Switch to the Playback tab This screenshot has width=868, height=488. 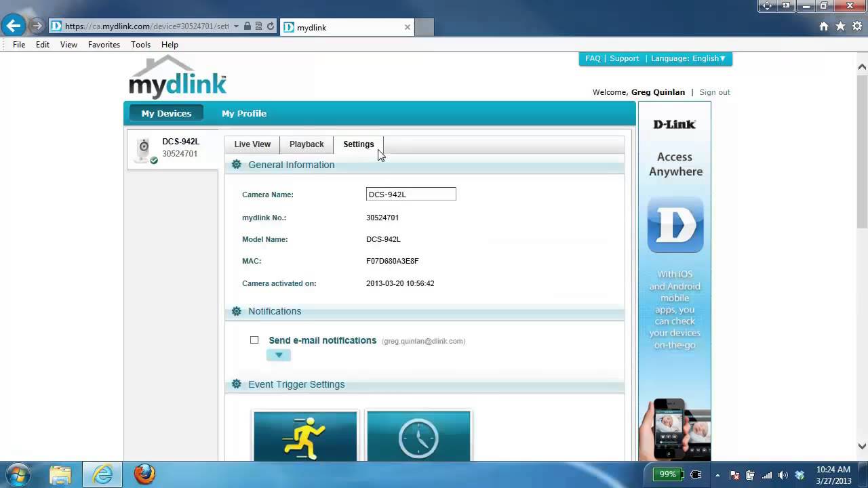(x=307, y=144)
